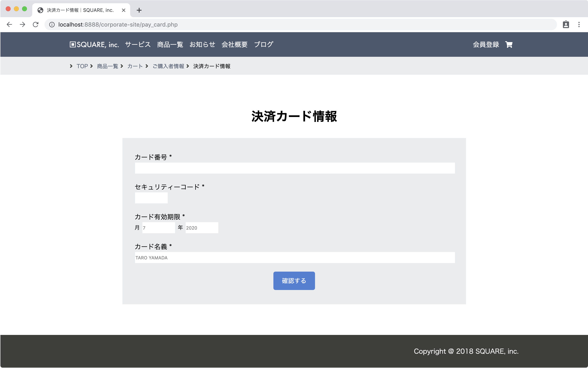588x368 pixels.
Task: Click the カード番号 input field
Action: pos(295,168)
